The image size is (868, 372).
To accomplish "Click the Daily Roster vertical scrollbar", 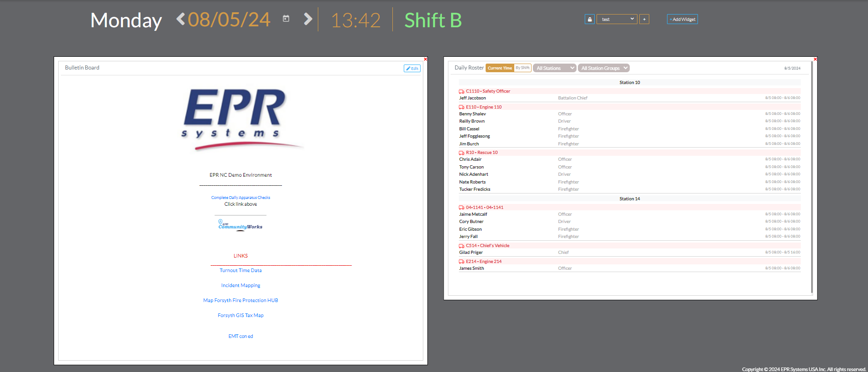I will (x=812, y=177).
